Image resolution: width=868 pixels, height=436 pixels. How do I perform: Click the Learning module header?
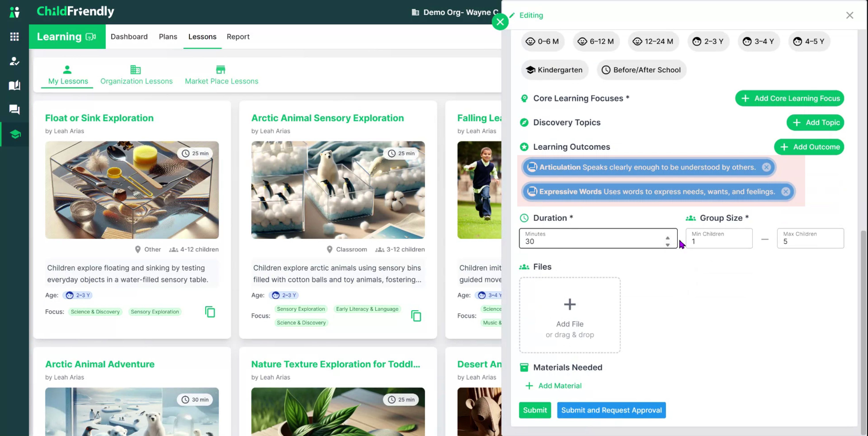[x=67, y=36]
